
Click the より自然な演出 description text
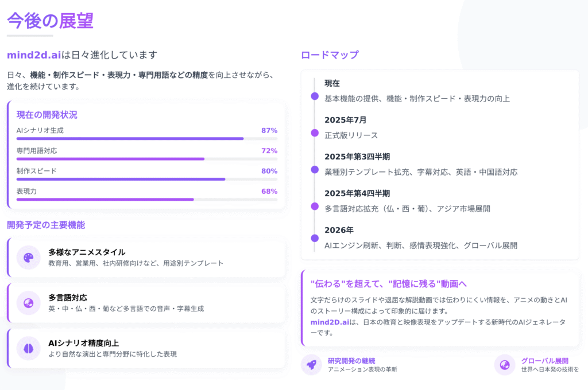coord(113,354)
